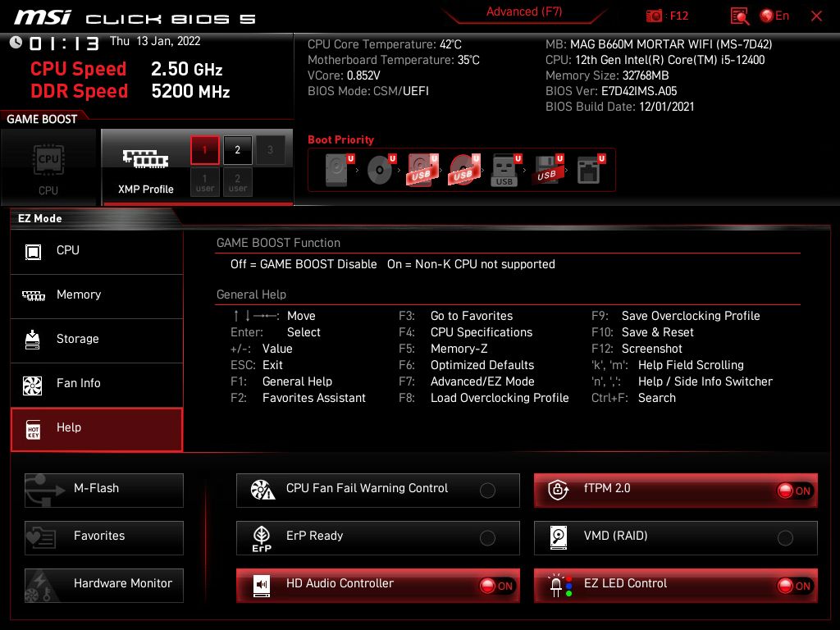Click the XMP Profile memory module icon
840x630 pixels.
[145, 159]
